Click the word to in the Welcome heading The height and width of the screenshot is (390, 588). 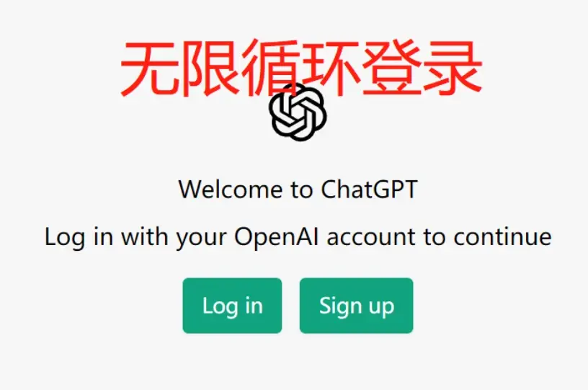coord(301,190)
